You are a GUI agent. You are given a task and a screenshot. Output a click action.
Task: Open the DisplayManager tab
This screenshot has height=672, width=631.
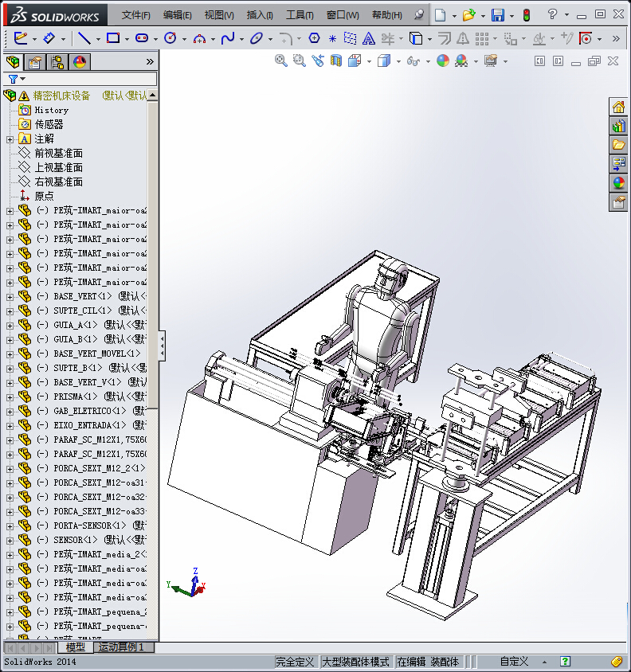point(80,62)
